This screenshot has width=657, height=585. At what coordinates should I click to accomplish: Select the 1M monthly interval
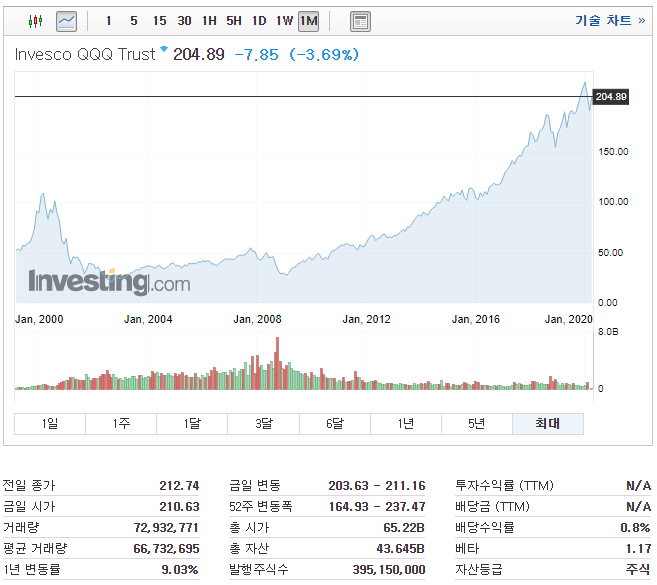pyautogui.click(x=308, y=21)
